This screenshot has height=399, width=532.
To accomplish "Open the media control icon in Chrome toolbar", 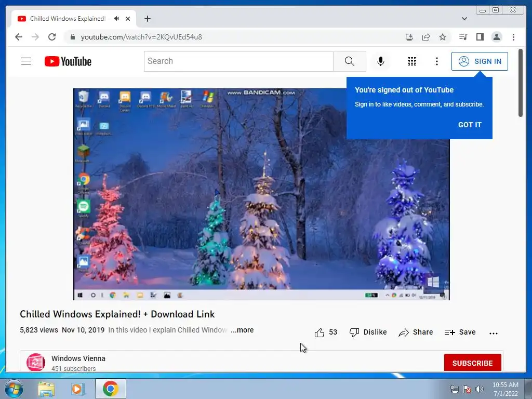I will click(x=463, y=37).
